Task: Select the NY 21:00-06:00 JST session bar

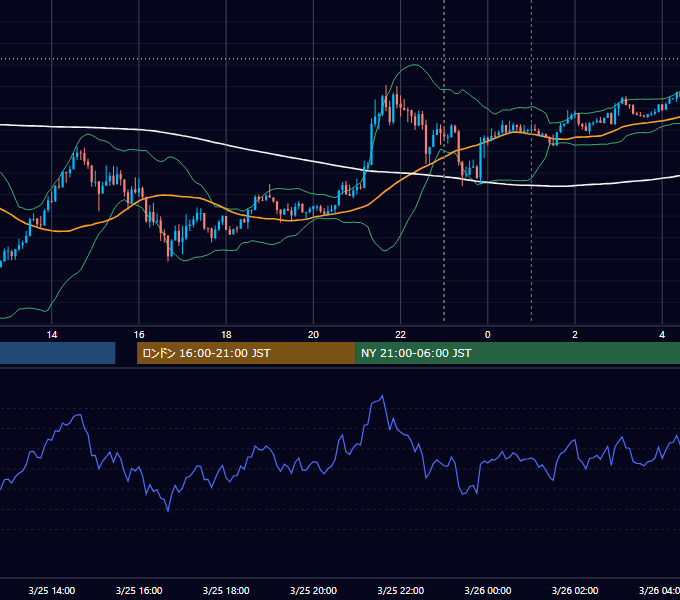Action: click(517, 353)
